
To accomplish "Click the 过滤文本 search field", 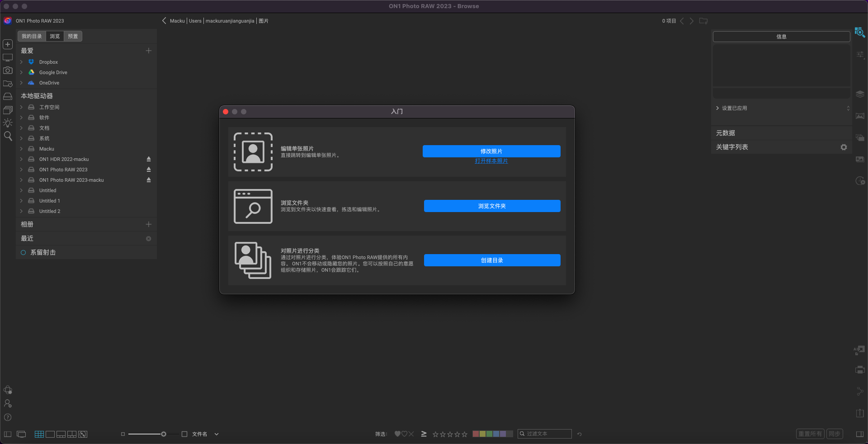I will tap(545, 434).
